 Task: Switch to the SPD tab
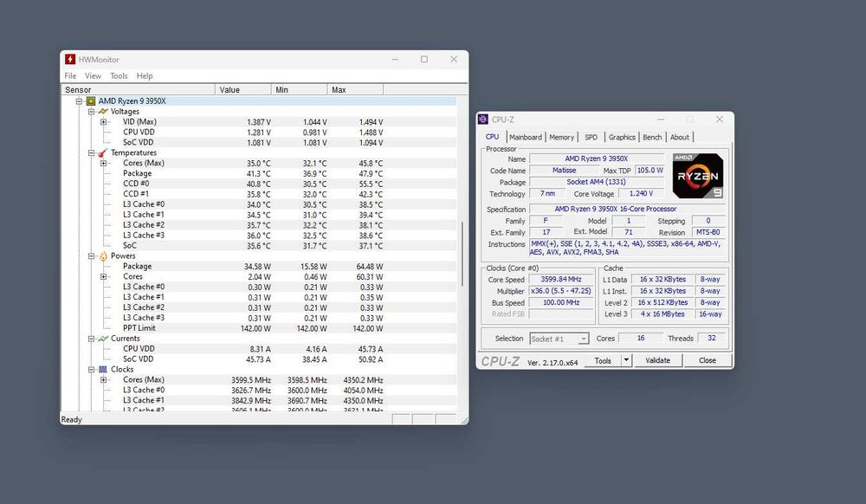point(591,137)
